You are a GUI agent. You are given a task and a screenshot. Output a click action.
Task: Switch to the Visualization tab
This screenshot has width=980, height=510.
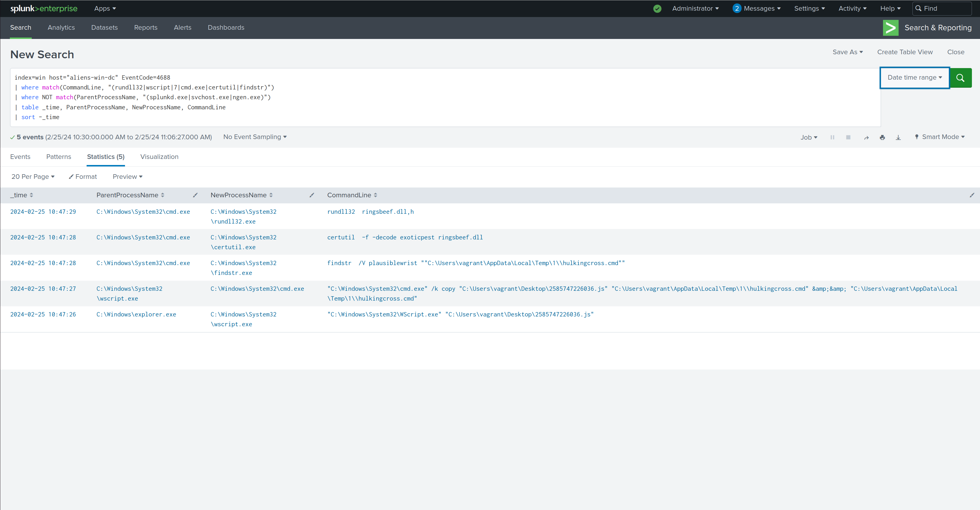tap(159, 156)
